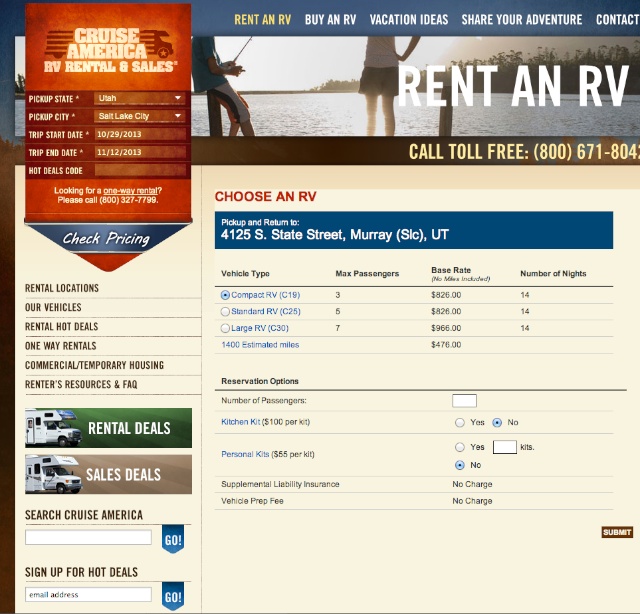Click the Supplemental Liability Insurance No Charge text
Screen dimensions: 640x614
[x=472, y=484]
